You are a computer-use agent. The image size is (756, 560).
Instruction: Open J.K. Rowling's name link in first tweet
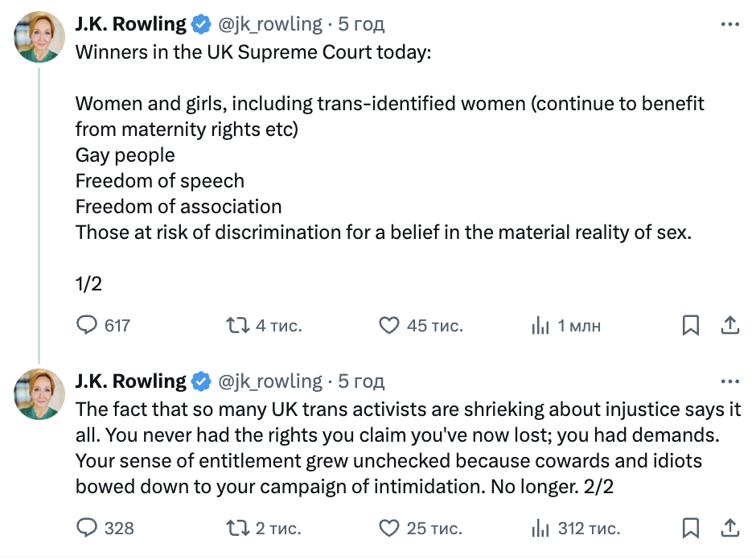(x=130, y=23)
